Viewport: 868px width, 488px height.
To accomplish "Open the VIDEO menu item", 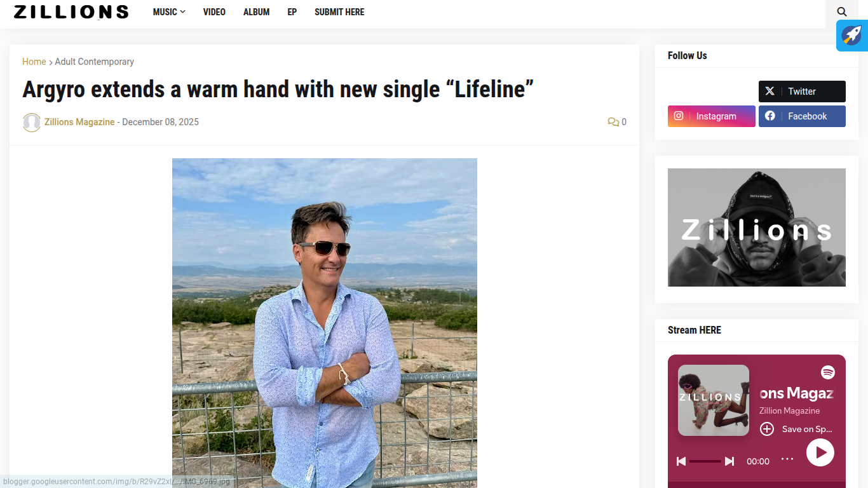I will pyautogui.click(x=214, y=12).
